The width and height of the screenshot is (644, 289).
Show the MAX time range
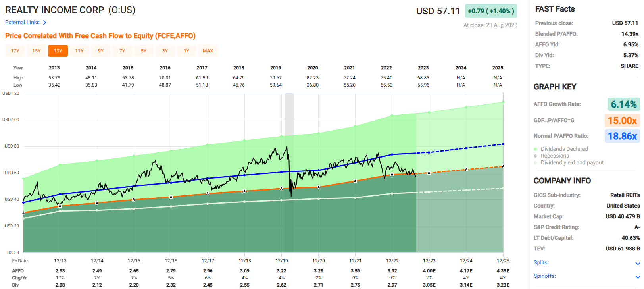(x=208, y=51)
